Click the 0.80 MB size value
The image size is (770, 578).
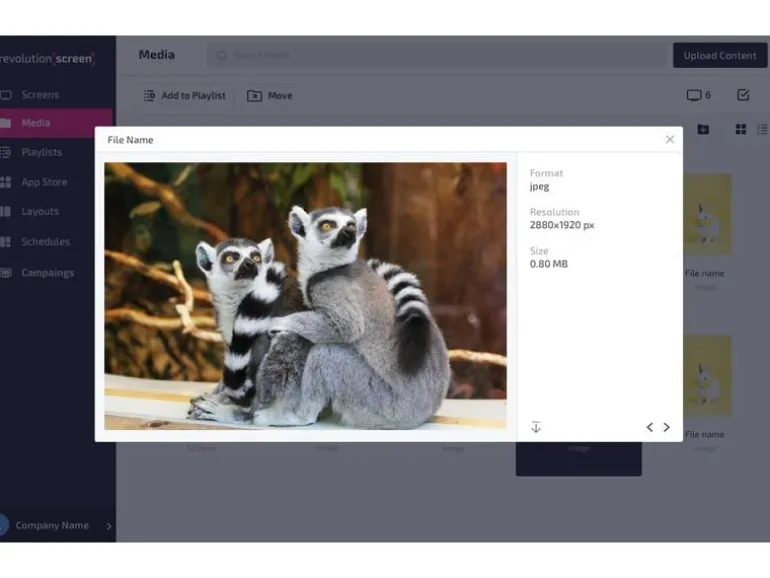tap(549, 264)
